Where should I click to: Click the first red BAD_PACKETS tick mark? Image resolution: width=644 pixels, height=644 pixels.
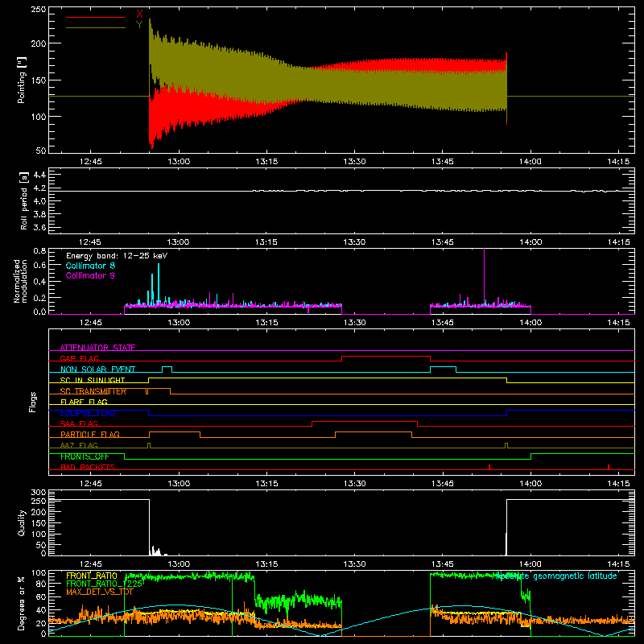tap(489, 467)
